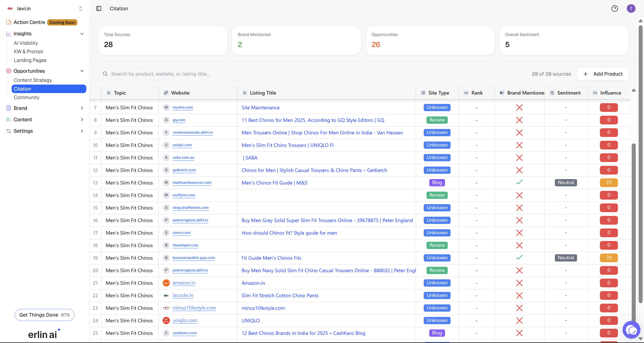Click the Website column link icon

pyautogui.click(x=166, y=93)
